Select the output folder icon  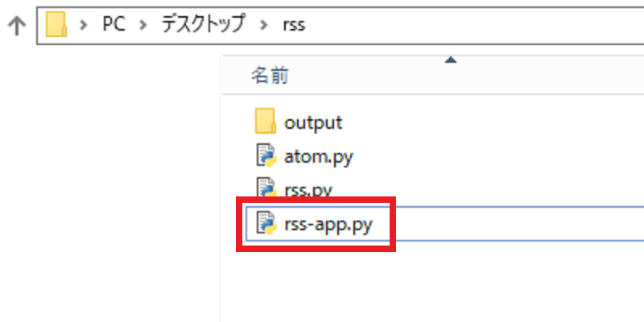click(x=265, y=122)
